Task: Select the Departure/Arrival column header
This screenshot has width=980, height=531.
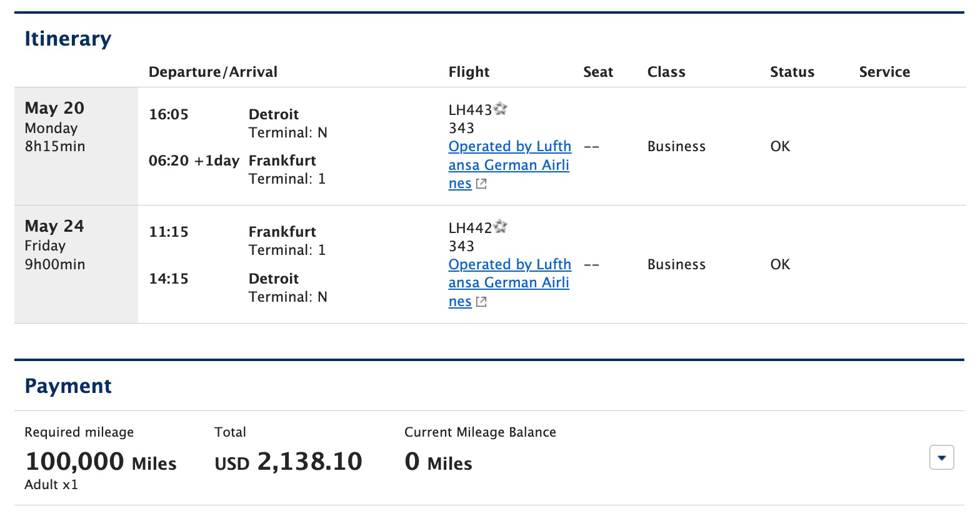Action: pos(213,71)
